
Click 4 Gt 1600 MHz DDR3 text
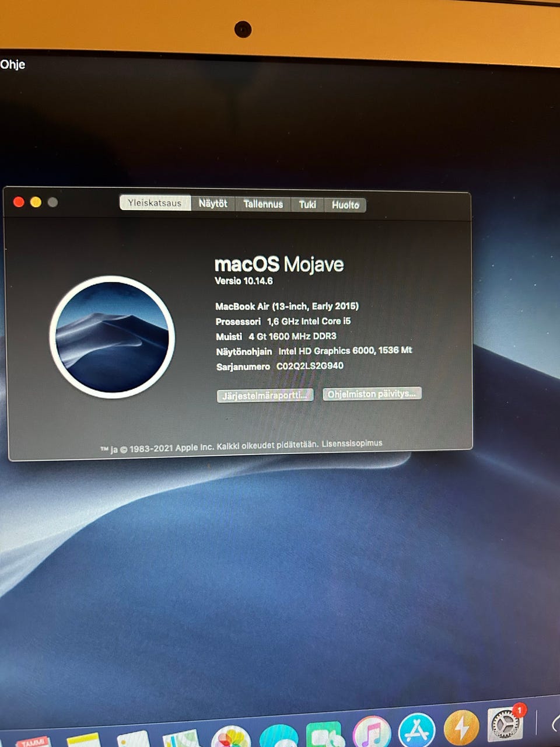tap(292, 336)
